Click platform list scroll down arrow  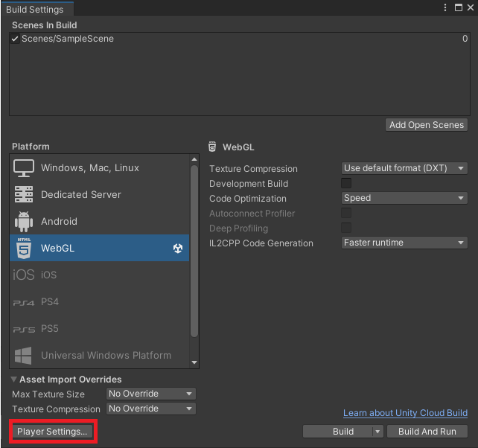(194, 362)
